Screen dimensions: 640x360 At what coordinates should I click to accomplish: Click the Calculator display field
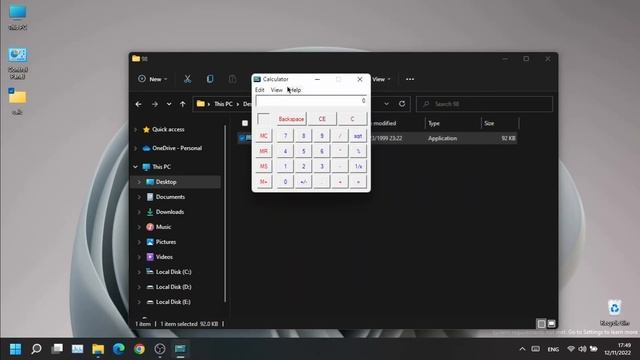(x=311, y=101)
